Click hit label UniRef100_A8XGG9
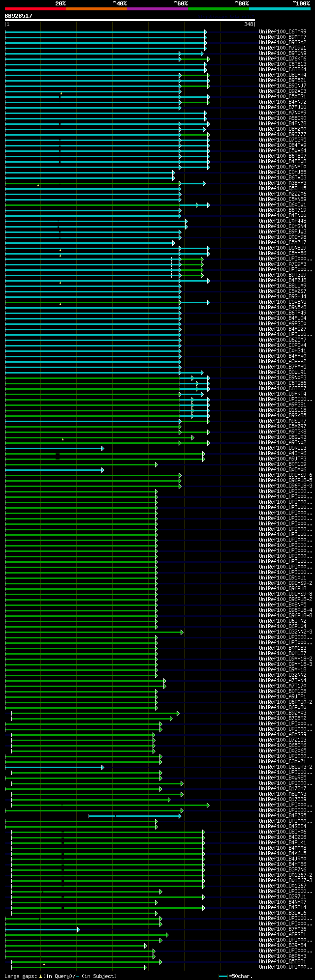 (x=283, y=734)
